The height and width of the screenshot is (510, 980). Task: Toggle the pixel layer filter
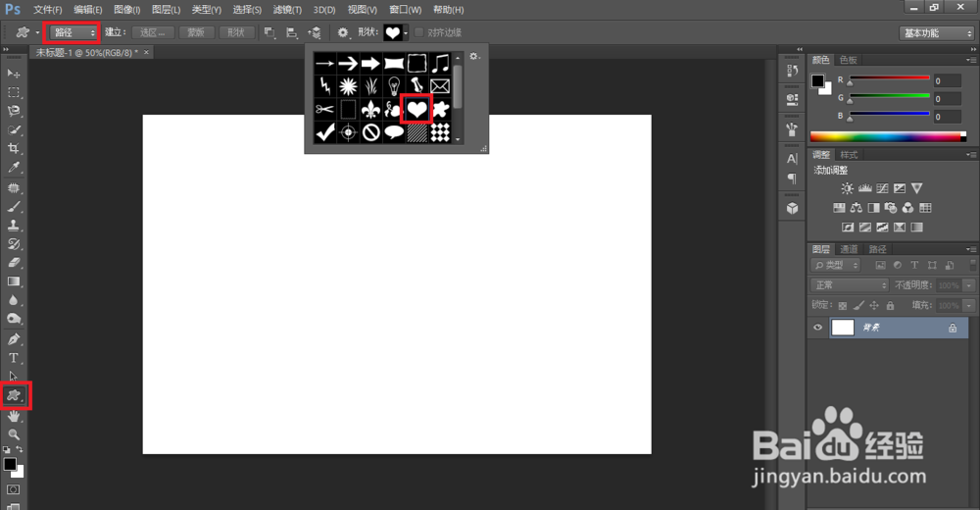click(x=881, y=266)
